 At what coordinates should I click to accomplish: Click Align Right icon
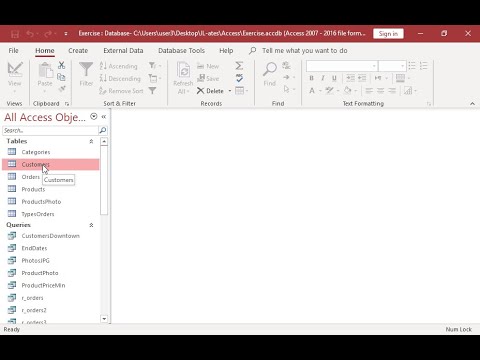point(392,91)
